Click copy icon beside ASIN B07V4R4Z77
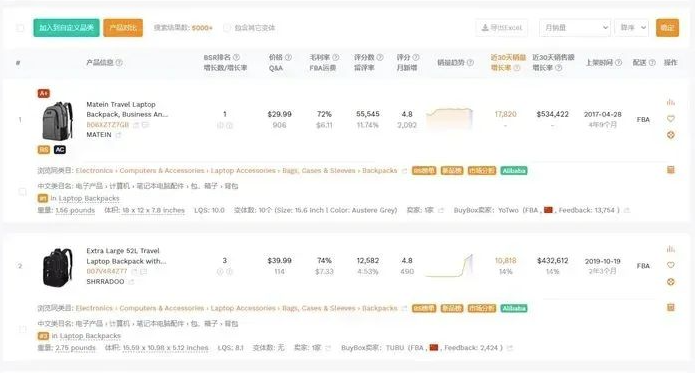Viewport: 695px width, 373px height. pyautogui.click(x=135, y=271)
